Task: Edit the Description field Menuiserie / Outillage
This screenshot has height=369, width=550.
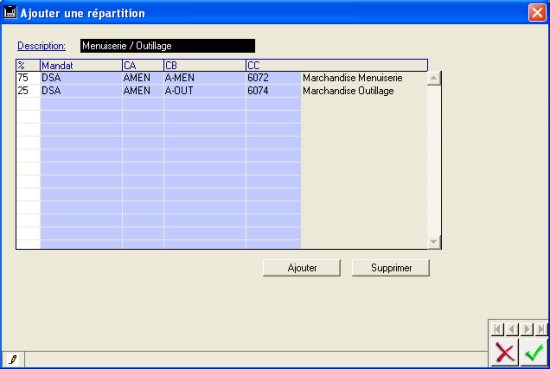Action: point(167,46)
